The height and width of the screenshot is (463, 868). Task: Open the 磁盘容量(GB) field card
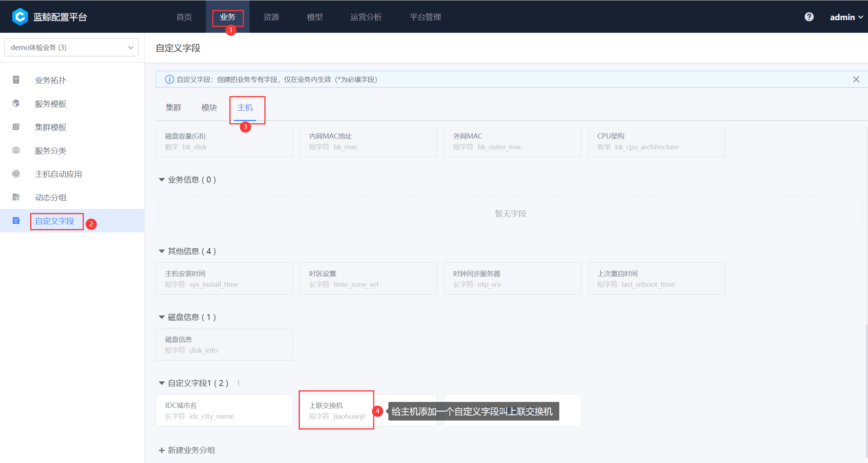224,142
